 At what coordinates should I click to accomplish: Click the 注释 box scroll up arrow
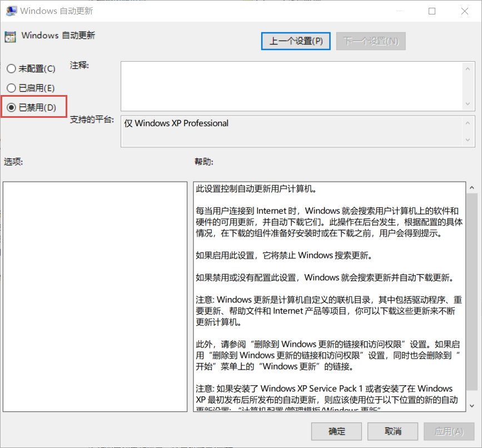coord(468,69)
